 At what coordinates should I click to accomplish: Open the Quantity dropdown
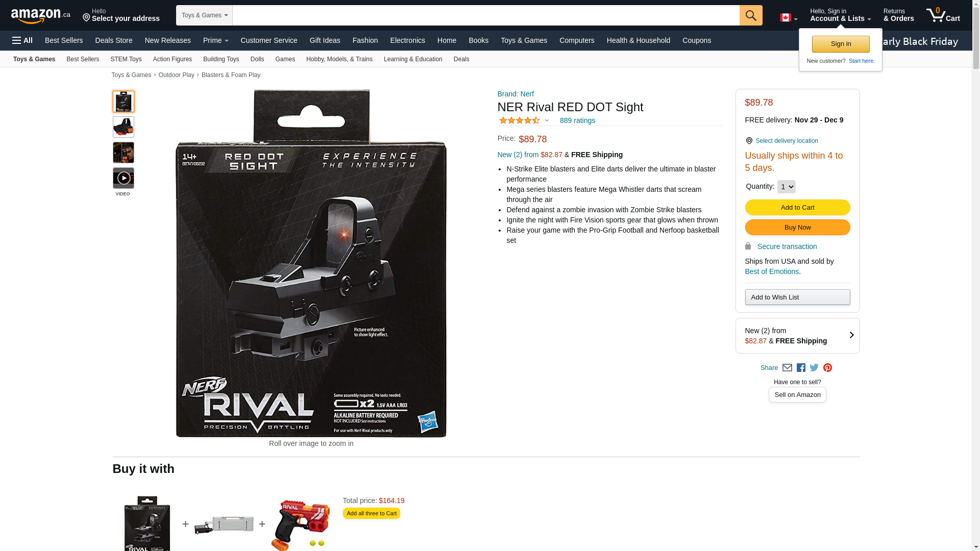pyautogui.click(x=786, y=187)
